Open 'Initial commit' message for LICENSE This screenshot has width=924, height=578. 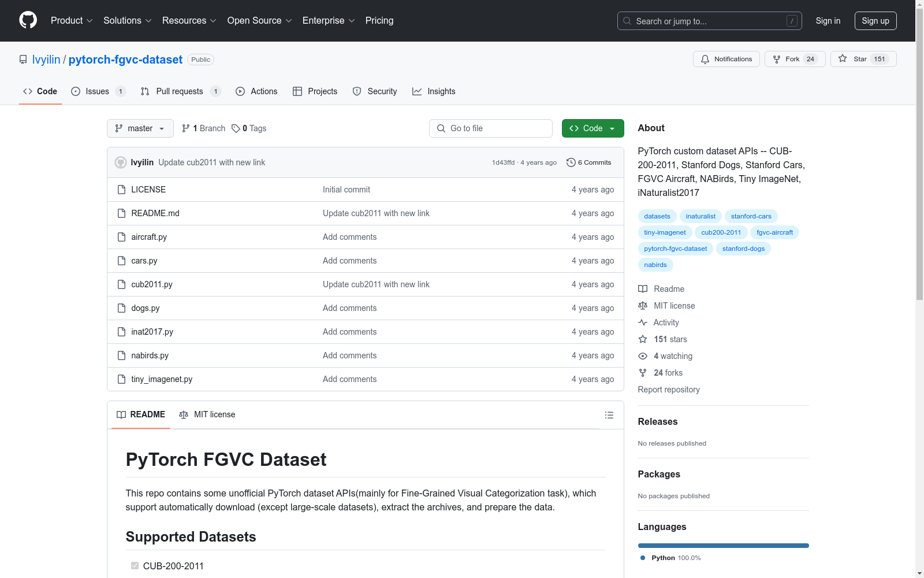346,190
